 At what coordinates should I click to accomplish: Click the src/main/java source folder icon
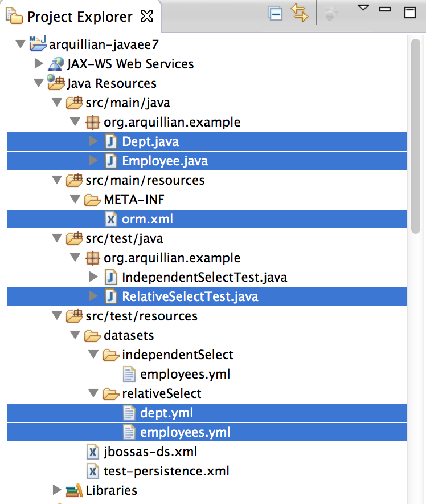coord(74,103)
